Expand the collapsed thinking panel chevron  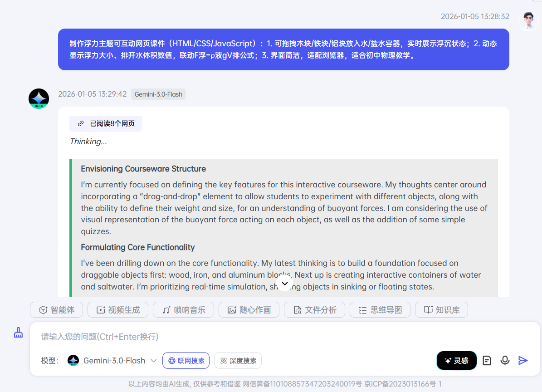point(284,283)
